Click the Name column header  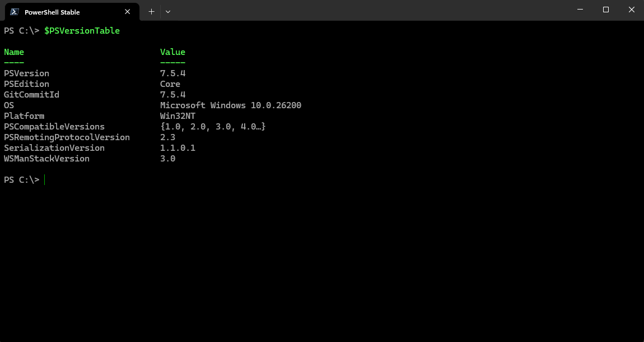(14, 52)
